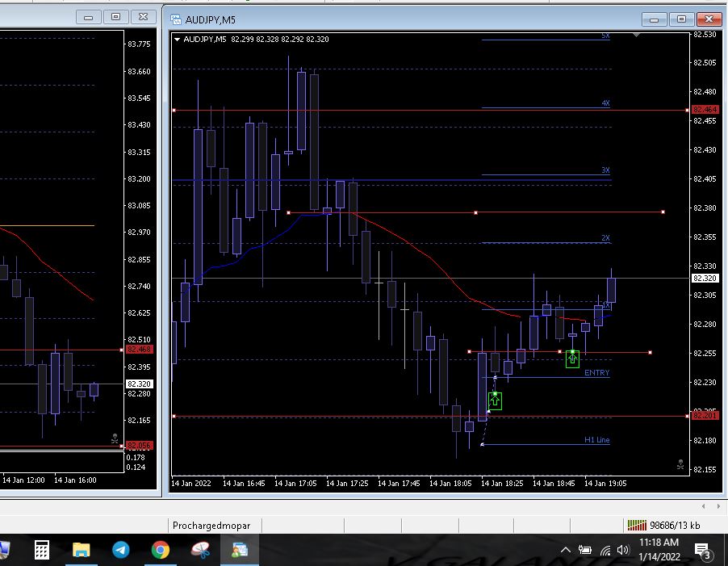Click the lower green buy arrow above H1 Line
This screenshot has height=566, width=728.
(495, 400)
